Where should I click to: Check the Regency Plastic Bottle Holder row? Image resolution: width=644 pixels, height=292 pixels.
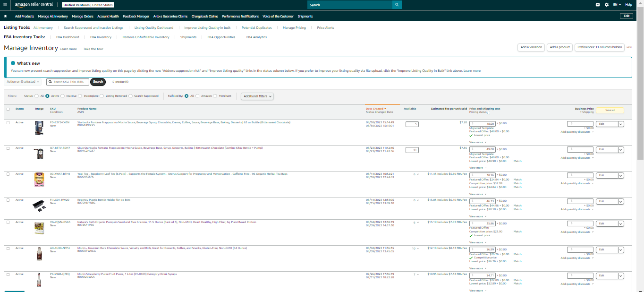[x=8, y=200]
